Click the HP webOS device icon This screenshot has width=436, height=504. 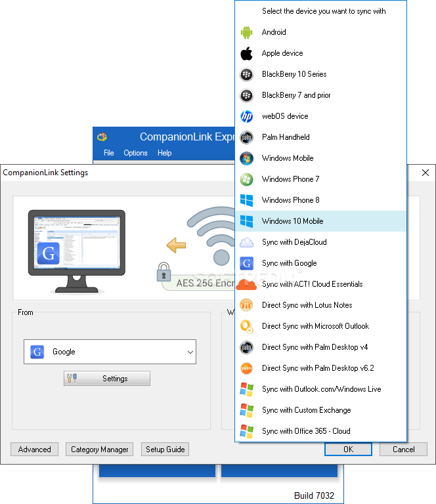(247, 116)
